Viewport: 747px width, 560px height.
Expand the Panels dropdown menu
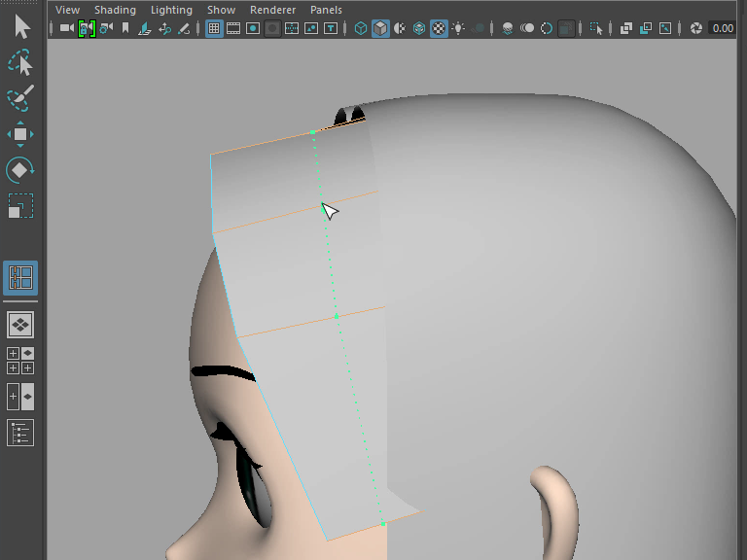click(326, 10)
